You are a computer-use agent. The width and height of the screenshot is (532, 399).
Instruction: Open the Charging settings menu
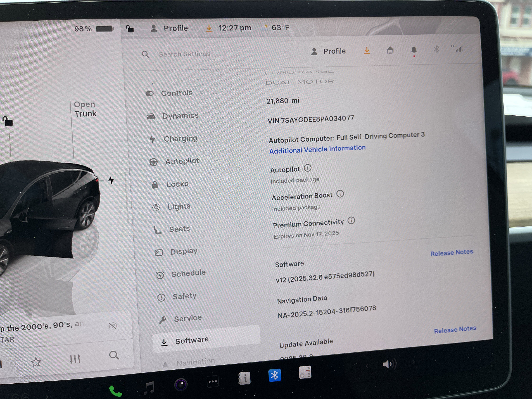click(180, 139)
